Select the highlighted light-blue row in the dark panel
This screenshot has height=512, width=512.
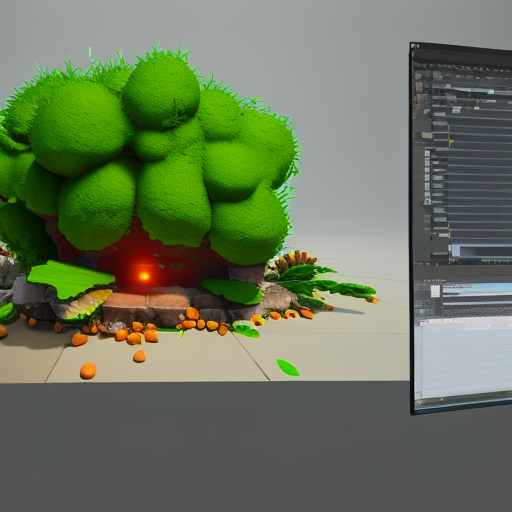pos(482,251)
